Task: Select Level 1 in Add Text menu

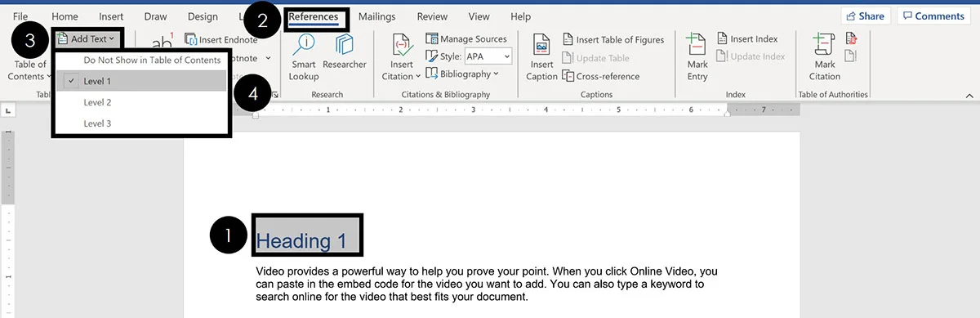Action: [x=142, y=81]
